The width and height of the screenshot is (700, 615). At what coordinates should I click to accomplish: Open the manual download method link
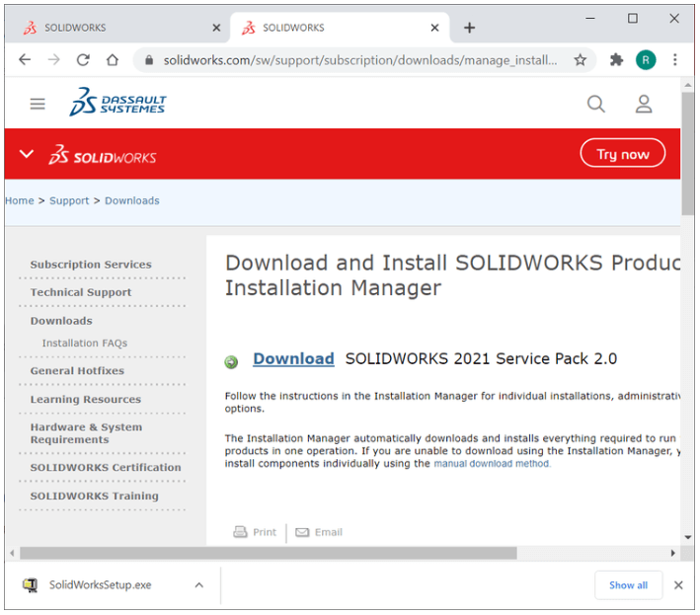493,464
